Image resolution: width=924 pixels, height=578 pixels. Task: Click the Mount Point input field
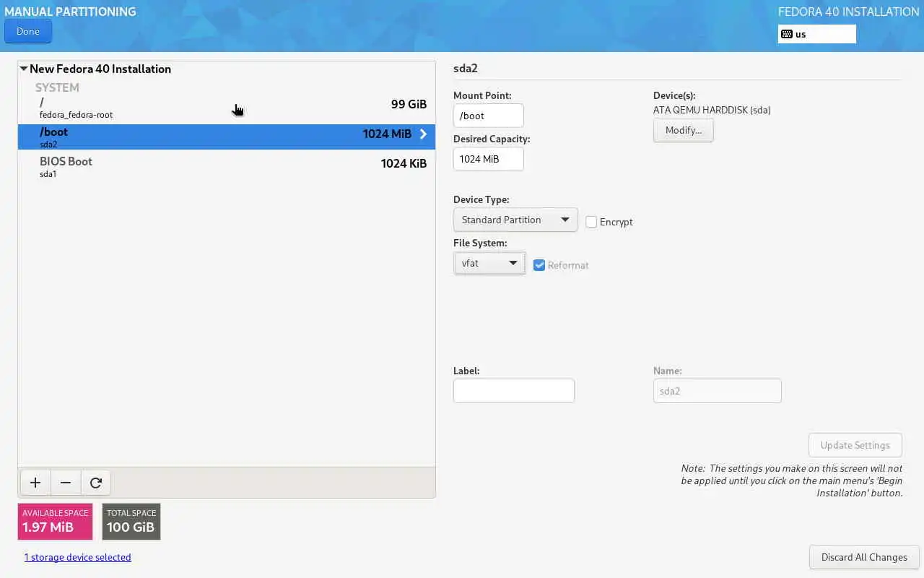[x=489, y=116]
